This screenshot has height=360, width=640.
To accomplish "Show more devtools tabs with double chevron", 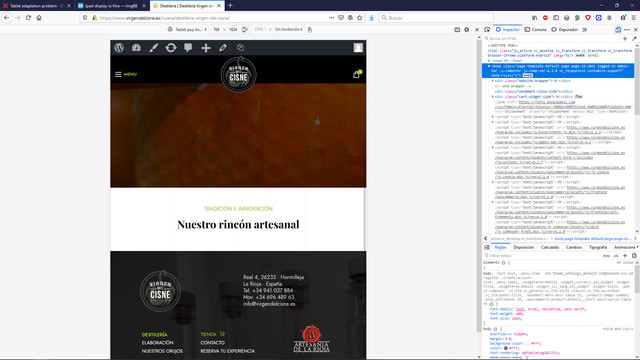I will (x=584, y=29).
